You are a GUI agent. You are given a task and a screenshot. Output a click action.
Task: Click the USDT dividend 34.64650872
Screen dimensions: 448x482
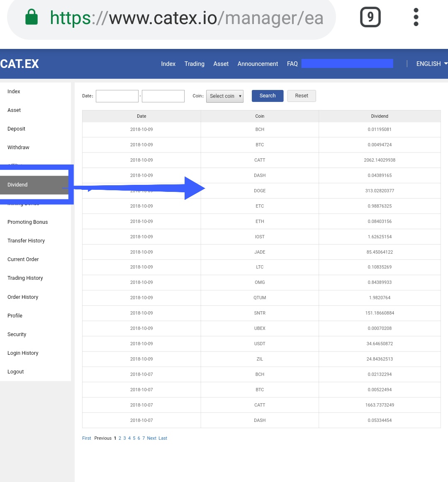[380, 344]
